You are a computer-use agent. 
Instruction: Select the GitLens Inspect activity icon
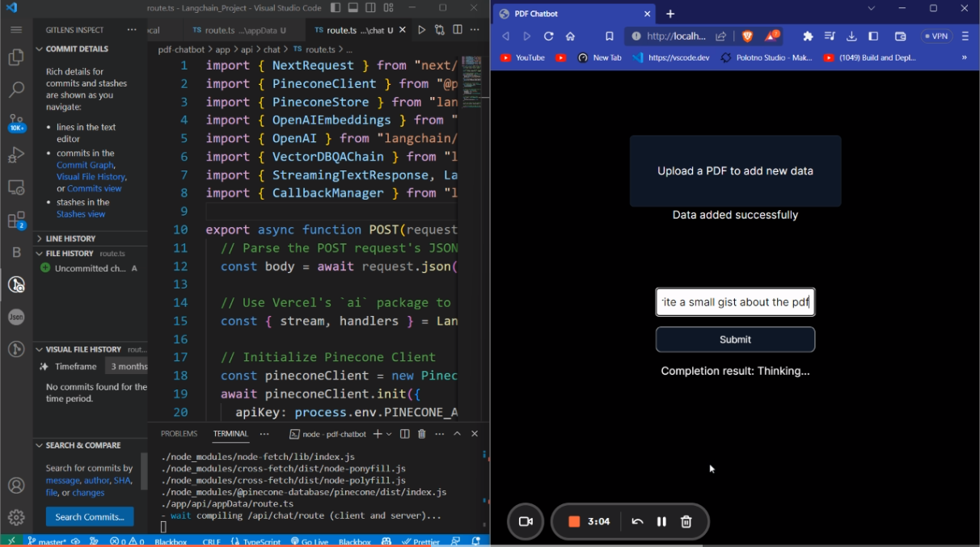coord(16,284)
